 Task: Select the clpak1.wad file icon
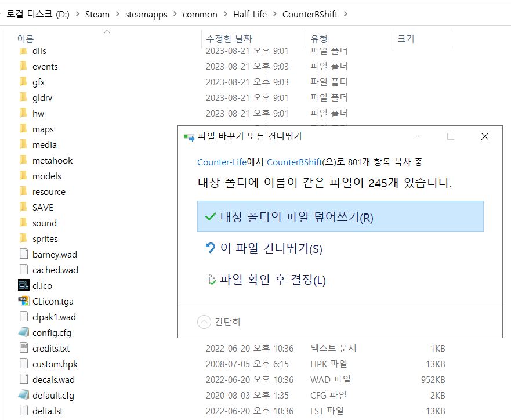coord(24,316)
